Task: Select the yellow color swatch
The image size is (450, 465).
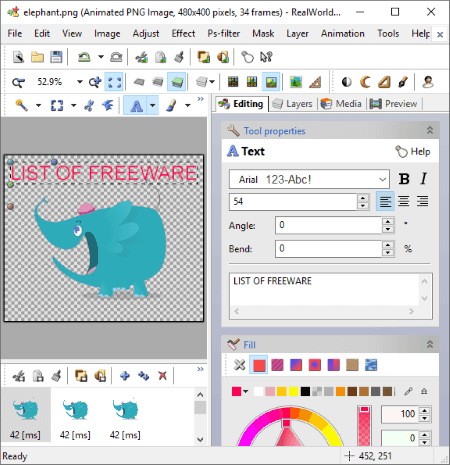Action: [x=293, y=391]
